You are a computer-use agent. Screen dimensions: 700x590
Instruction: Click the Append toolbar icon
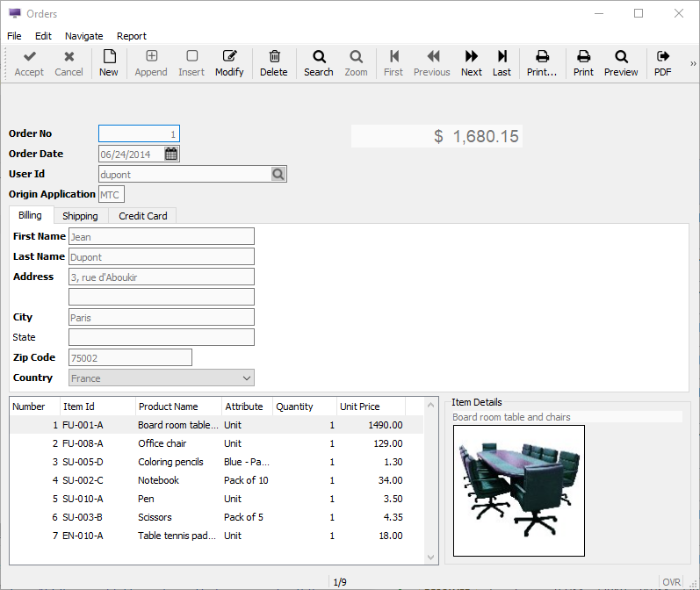pyautogui.click(x=151, y=56)
